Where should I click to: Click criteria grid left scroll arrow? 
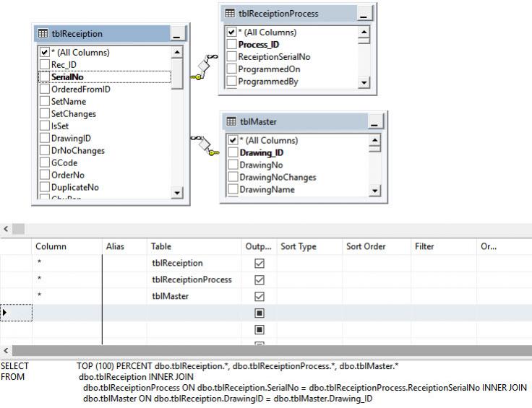6,350
